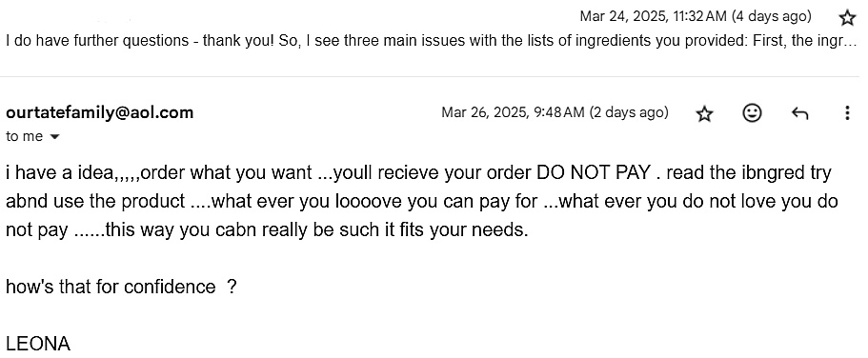The width and height of the screenshot is (868, 358).
Task: Star the Mar 24 collapsed message
Action: pyautogui.click(x=847, y=18)
